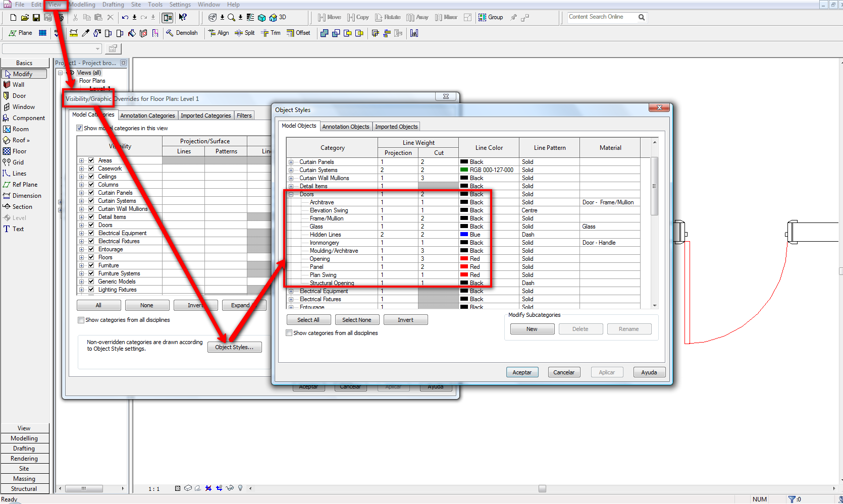This screenshot has height=504, width=843.
Task: Click the Save disk icon
Action: coord(36,17)
